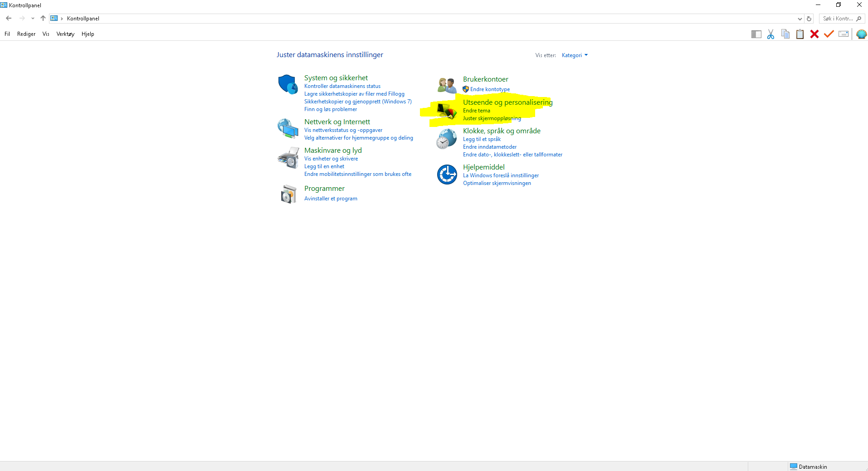Open Nettverk og Internett category

[x=337, y=122]
